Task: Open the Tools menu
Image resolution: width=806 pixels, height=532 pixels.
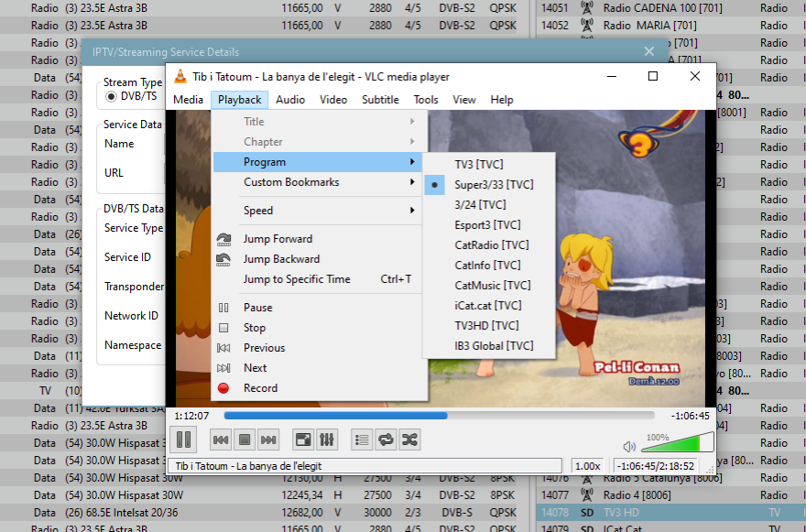Action: [x=426, y=100]
